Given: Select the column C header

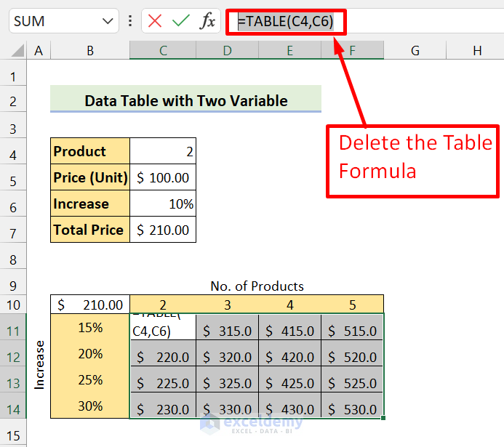Looking at the screenshot, I should [x=162, y=50].
